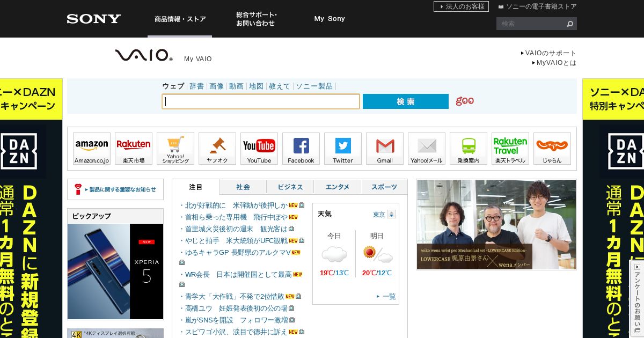Read headline WR会長 日本は開催国として最高

[x=238, y=274]
